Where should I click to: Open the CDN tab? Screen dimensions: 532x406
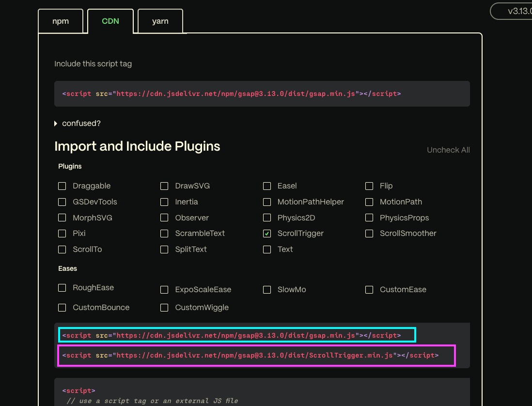click(110, 21)
